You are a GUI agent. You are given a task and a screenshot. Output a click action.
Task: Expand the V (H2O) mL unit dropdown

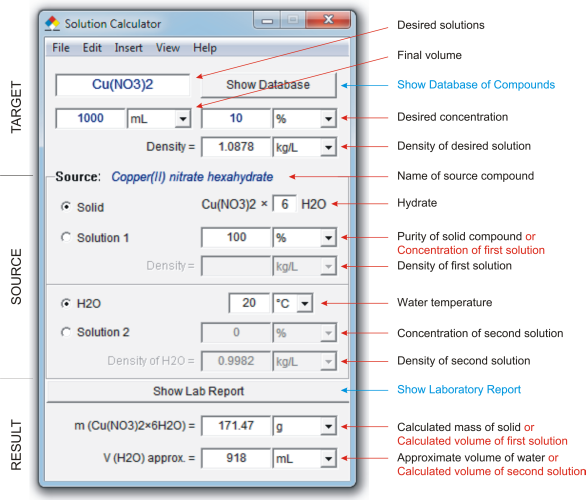click(x=328, y=458)
